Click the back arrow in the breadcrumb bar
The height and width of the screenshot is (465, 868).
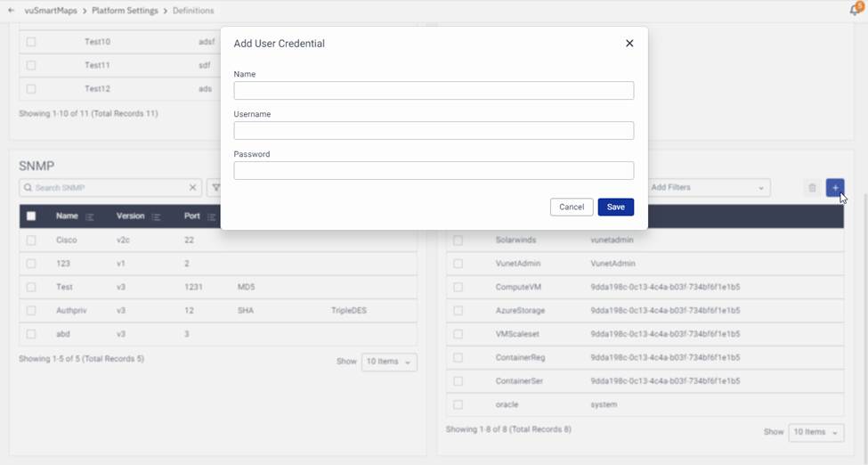pos(12,11)
